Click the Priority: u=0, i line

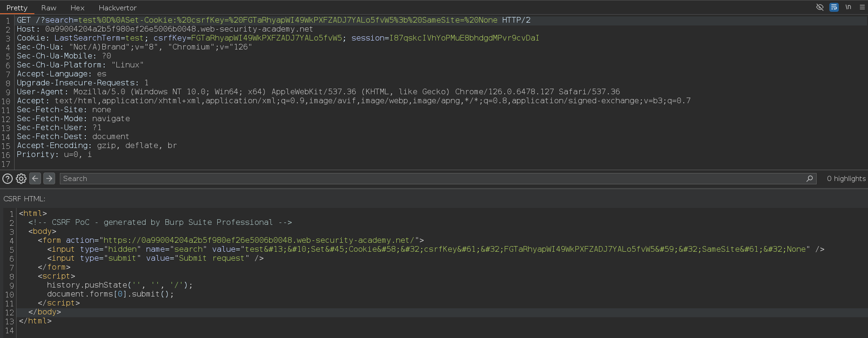55,155
